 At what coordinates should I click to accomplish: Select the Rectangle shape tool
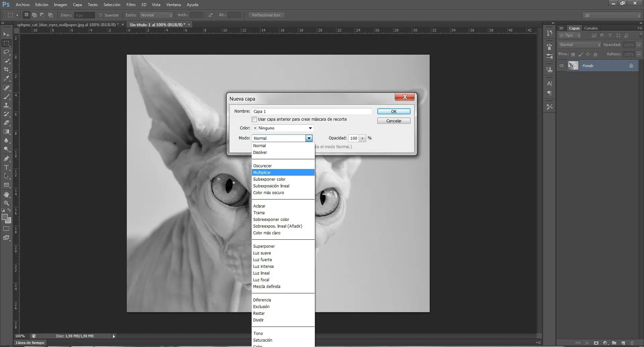point(6,185)
